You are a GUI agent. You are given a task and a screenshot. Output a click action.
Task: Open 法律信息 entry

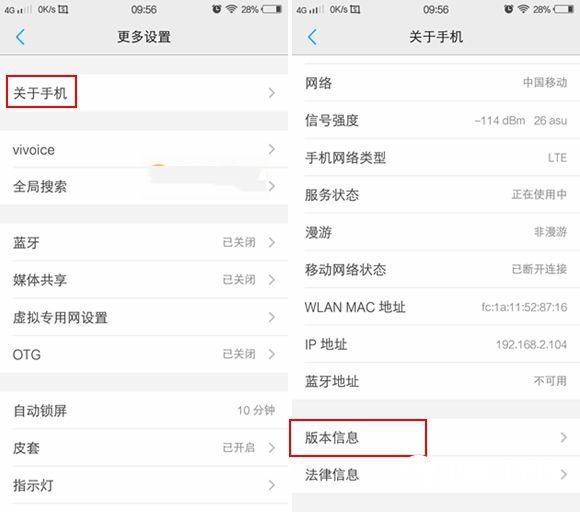click(436, 474)
